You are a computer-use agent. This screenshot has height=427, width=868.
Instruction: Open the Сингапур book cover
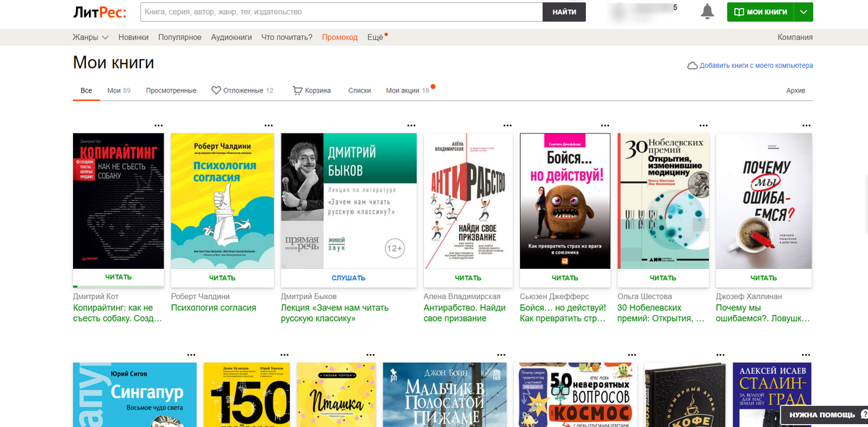tap(135, 394)
